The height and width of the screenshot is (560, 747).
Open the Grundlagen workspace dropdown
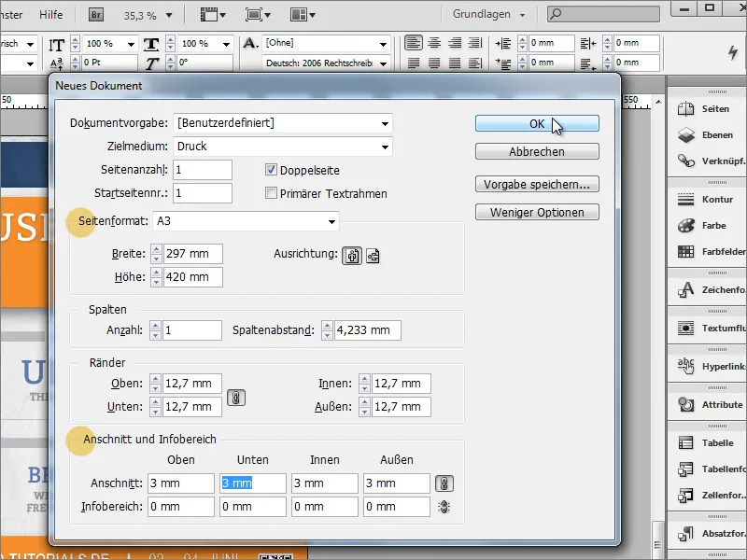click(488, 15)
